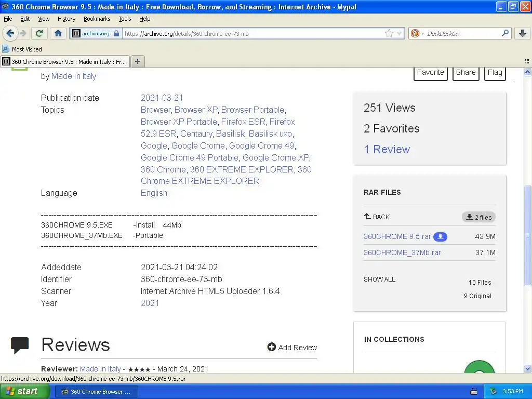Viewport: 532px width, 399px height.
Task: Click the search magnifier icon
Action: point(505,33)
